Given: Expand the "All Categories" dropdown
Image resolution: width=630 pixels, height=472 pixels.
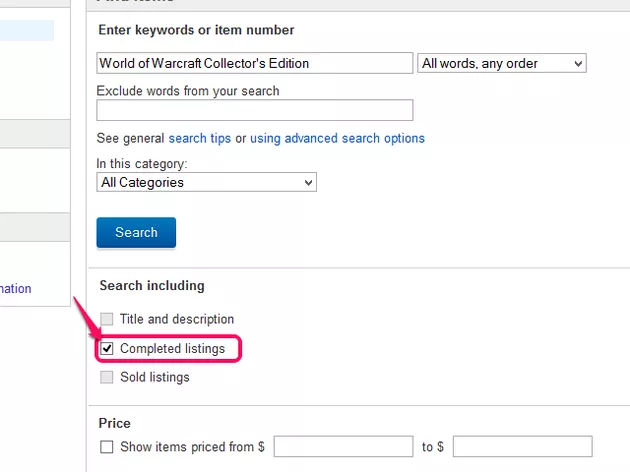Looking at the screenshot, I should 207,183.
